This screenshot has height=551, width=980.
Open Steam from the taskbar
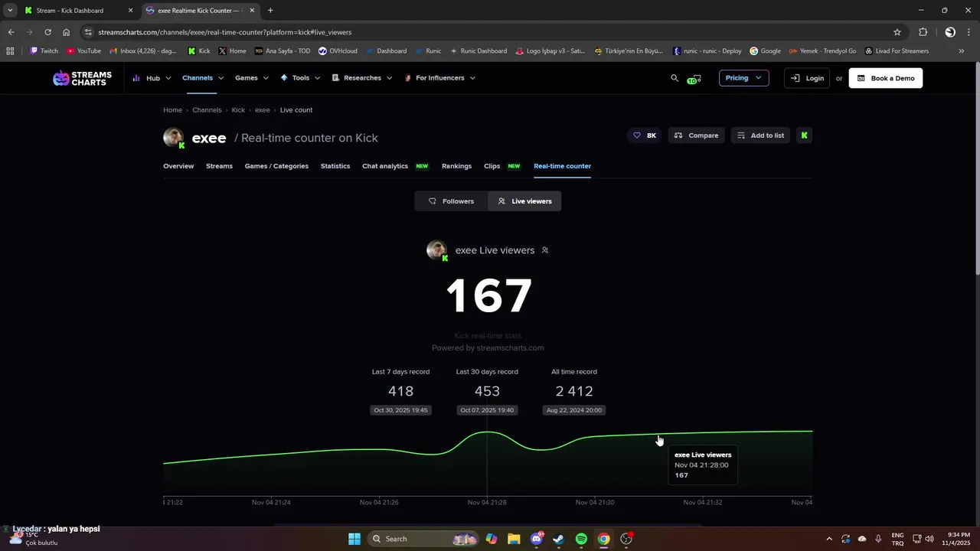[559, 539]
